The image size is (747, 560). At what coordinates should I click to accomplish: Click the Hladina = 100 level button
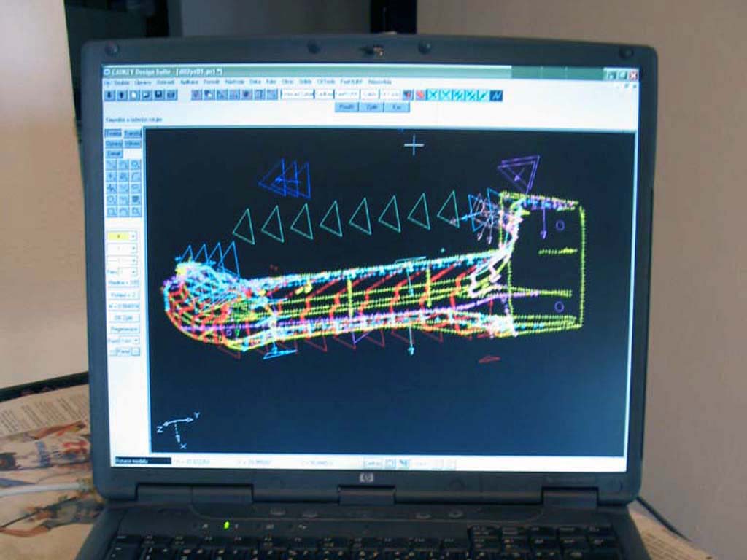(x=123, y=283)
